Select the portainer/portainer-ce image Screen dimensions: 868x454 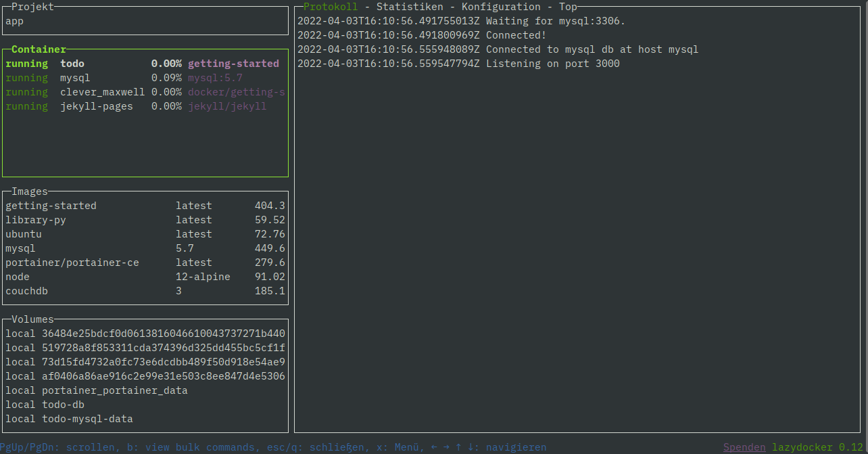[x=72, y=262]
